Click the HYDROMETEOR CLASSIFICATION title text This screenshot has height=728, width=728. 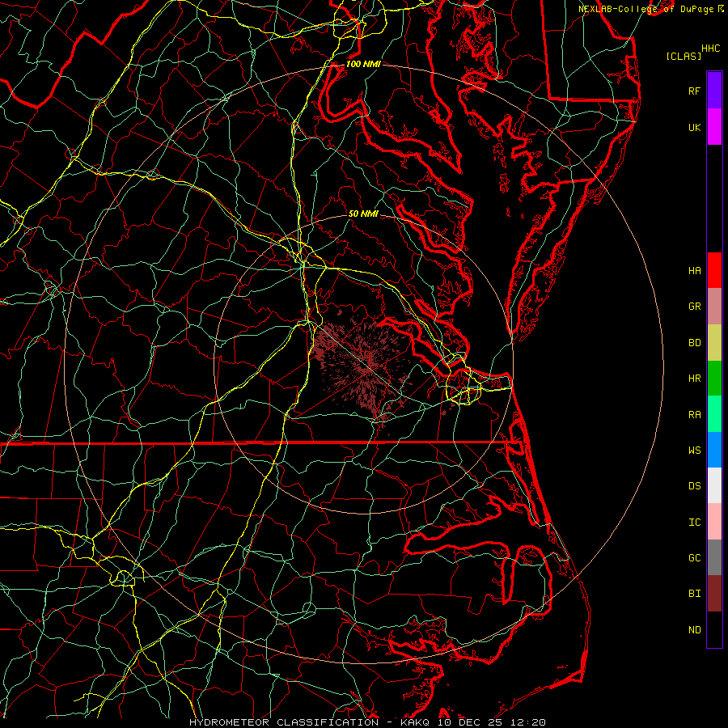click(x=284, y=722)
